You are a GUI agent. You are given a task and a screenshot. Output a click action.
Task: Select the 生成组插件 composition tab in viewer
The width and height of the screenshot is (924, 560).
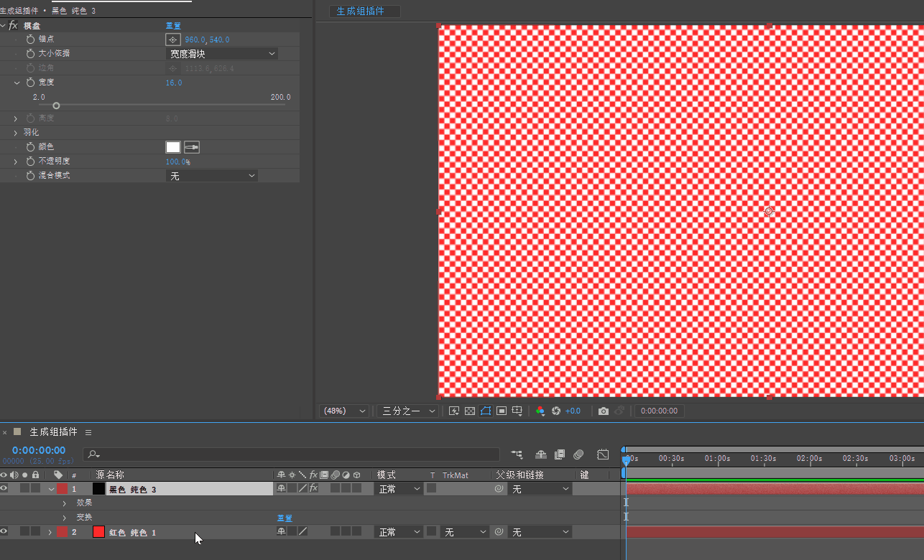tap(361, 11)
